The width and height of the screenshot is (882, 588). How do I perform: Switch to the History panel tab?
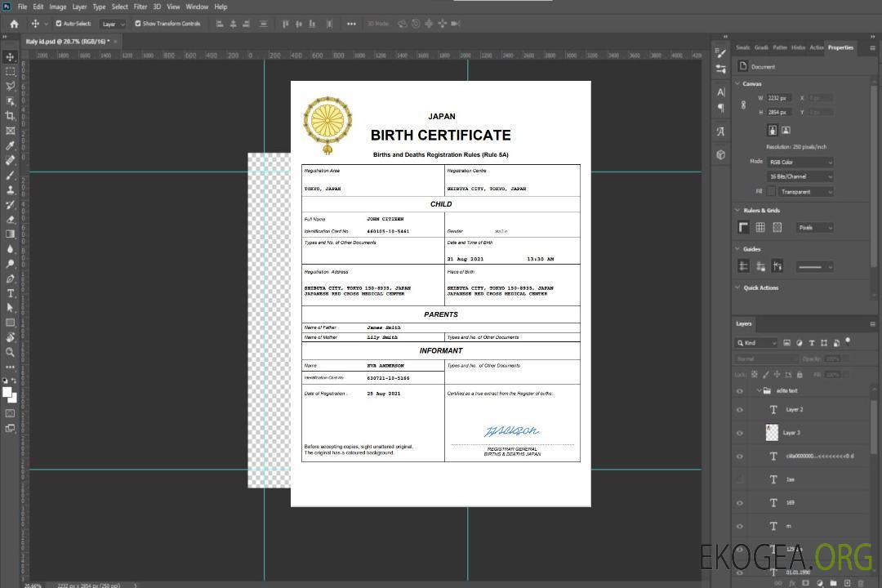click(x=798, y=47)
